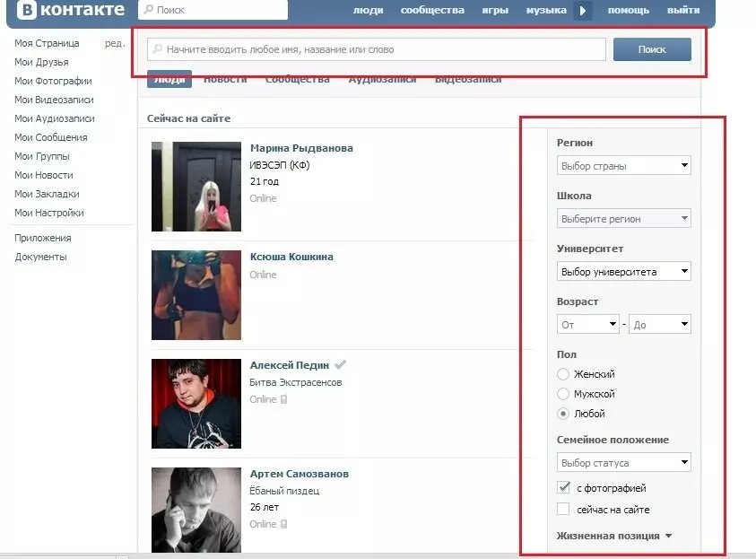Open Мои Закладки in sidebar
756x559 pixels.
(47, 194)
